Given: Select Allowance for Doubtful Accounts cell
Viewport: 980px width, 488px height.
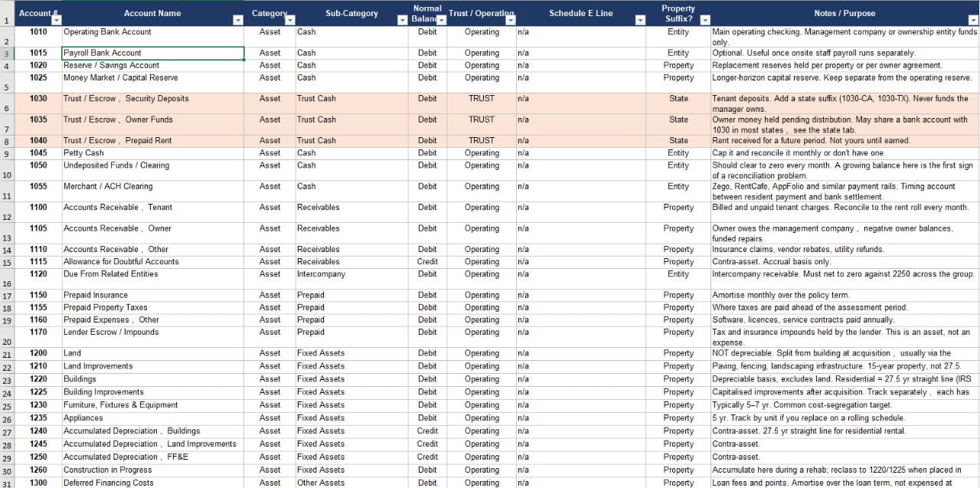Looking at the screenshot, I should (153, 262).
